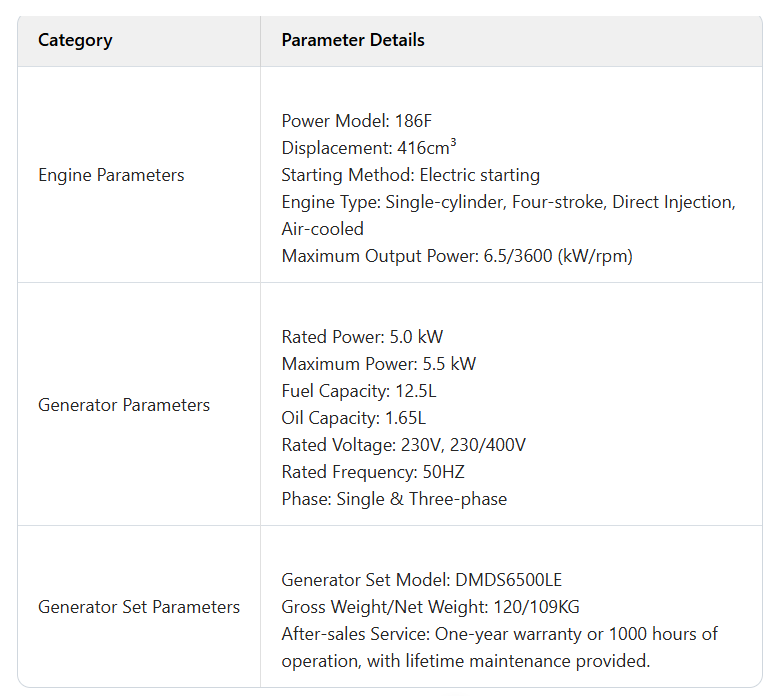This screenshot has width=774, height=696.
Task: Click Starting Method: Electric starting text
Action: pos(411,175)
